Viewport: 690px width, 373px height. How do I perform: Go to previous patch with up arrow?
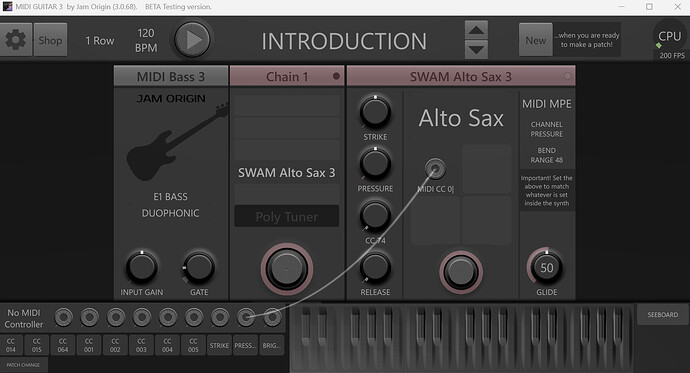(x=476, y=30)
